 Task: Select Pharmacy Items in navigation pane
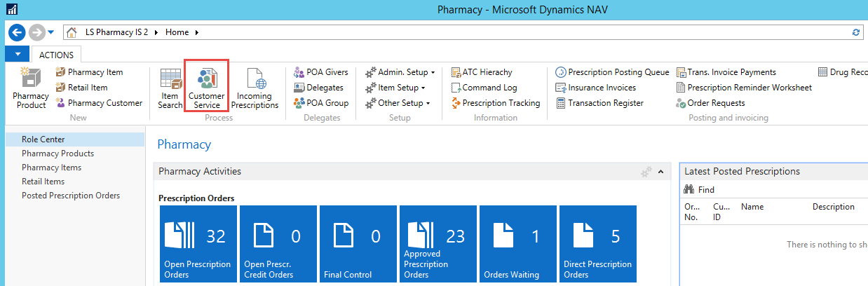coord(51,168)
